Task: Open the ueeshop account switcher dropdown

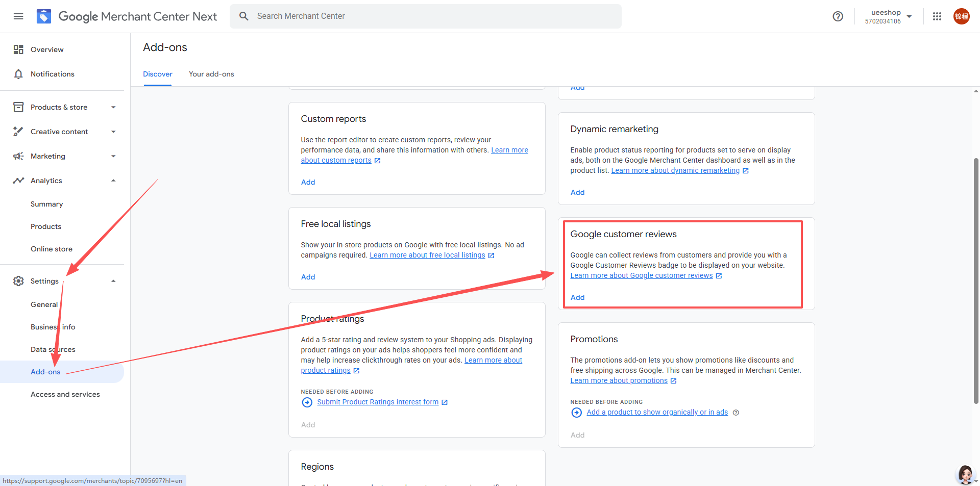Action: pyautogui.click(x=909, y=16)
